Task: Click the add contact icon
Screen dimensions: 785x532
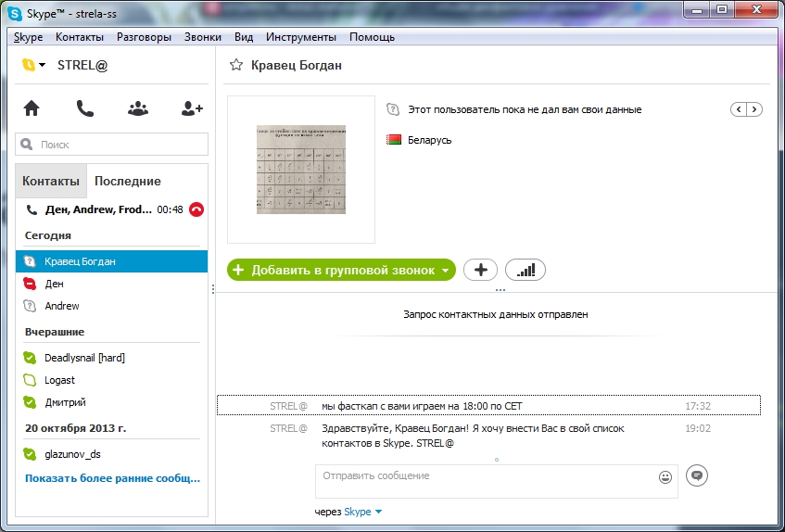Action: coord(192,108)
